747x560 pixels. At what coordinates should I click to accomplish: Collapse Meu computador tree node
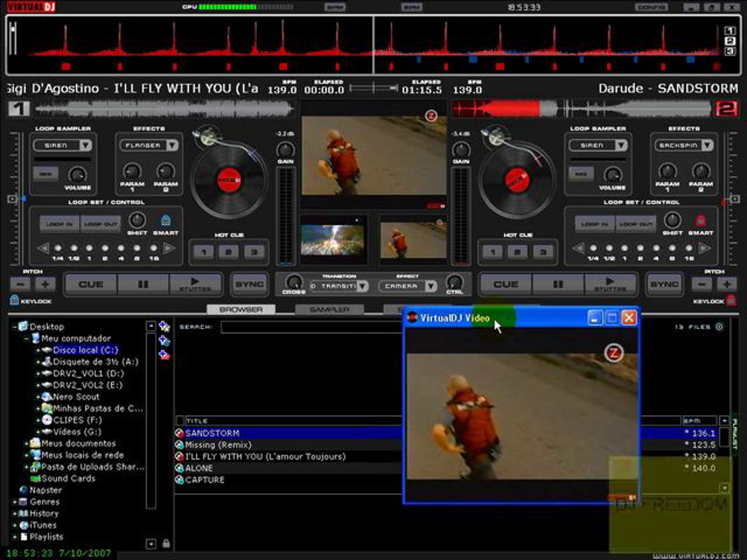coord(26,338)
